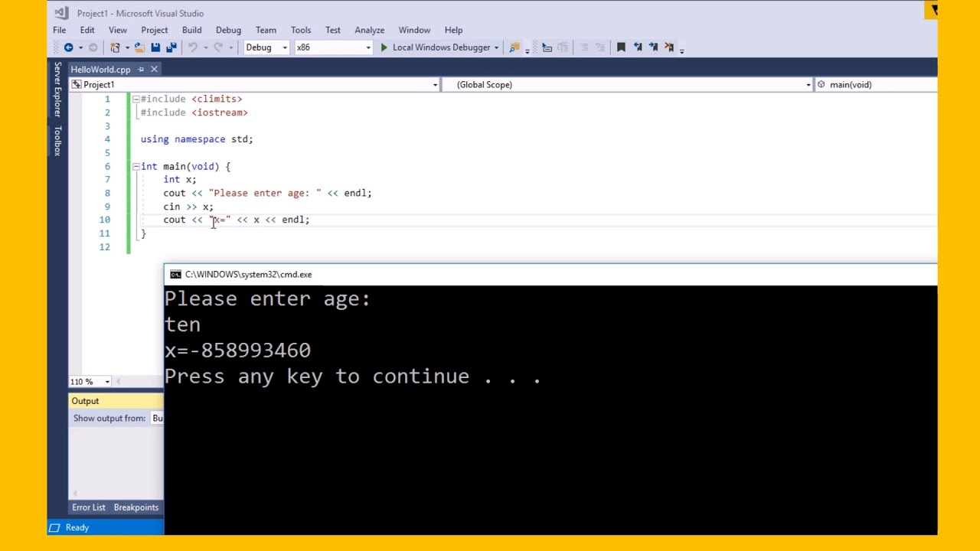Close the HelloWorld.cpp tab
Image resolution: width=980 pixels, height=551 pixels.
click(x=154, y=70)
